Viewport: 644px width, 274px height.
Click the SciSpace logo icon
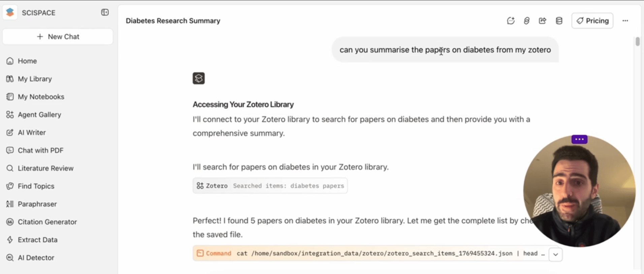(10, 12)
